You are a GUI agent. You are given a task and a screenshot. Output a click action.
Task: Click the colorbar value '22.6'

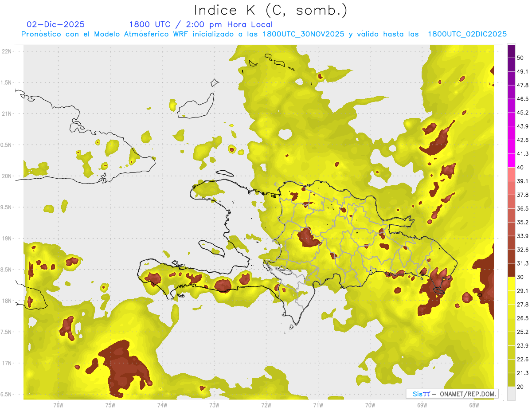[522, 360]
